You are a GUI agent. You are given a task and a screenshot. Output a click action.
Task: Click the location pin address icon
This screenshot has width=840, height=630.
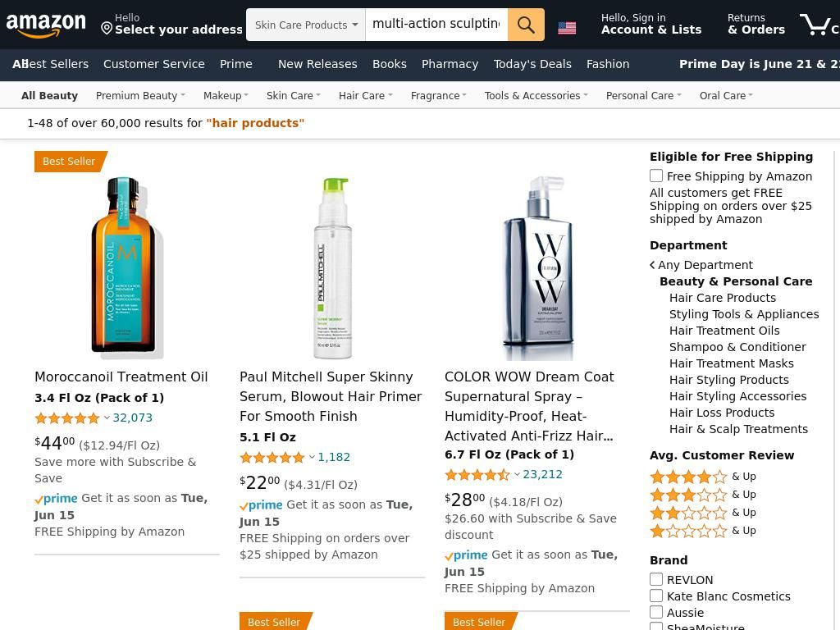tap(107, 29)
